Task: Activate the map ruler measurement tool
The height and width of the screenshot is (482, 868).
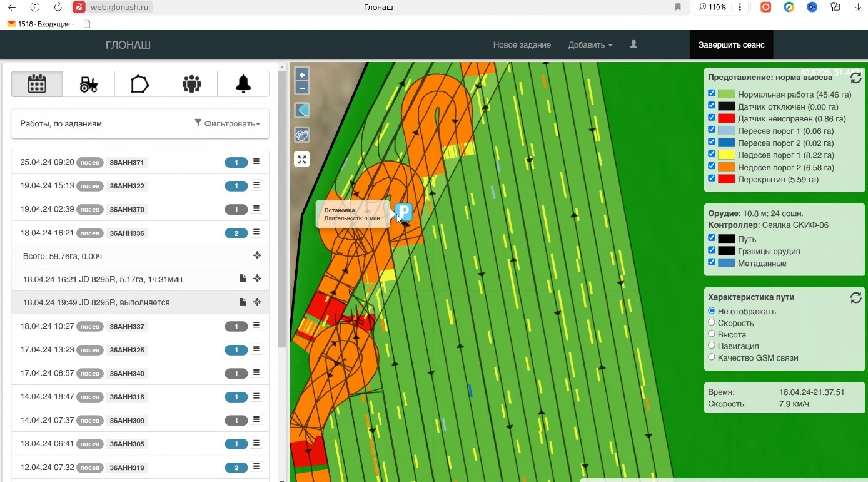Action: 302,135
